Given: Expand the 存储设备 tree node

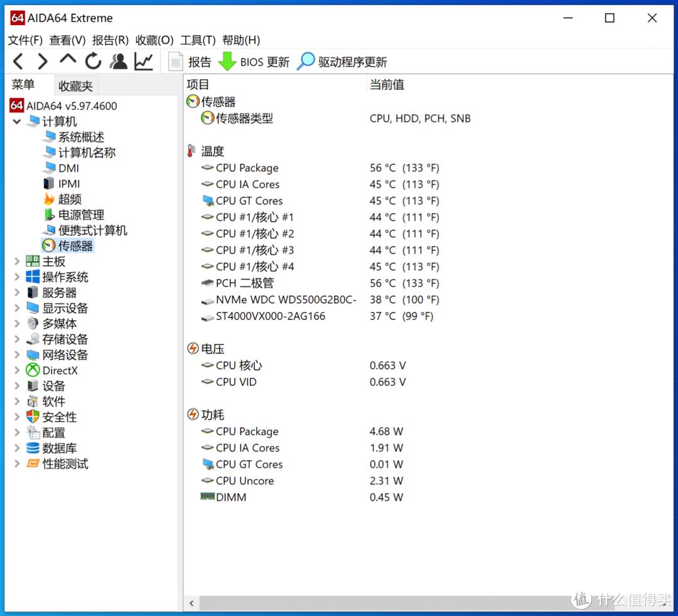Looking at the screenshot, I should (17, 339).
